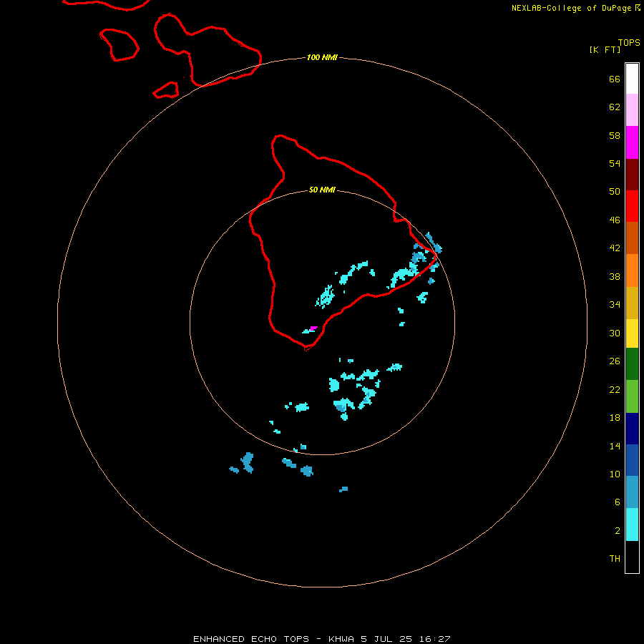Click the yellow legend swatch near 30
The width and height of the screenshot is (644, 644).
point(632,333)
